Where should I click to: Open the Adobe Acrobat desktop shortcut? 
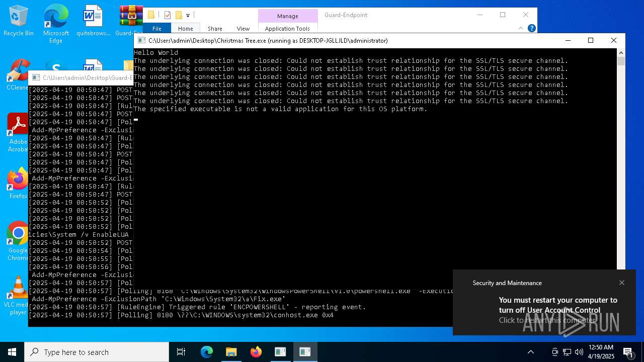[18, 132]
